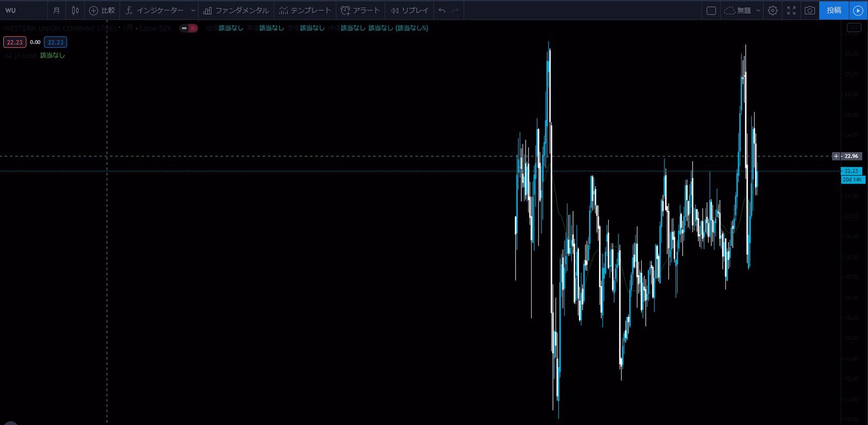Click the select layout square icon

tap(711, 10)
